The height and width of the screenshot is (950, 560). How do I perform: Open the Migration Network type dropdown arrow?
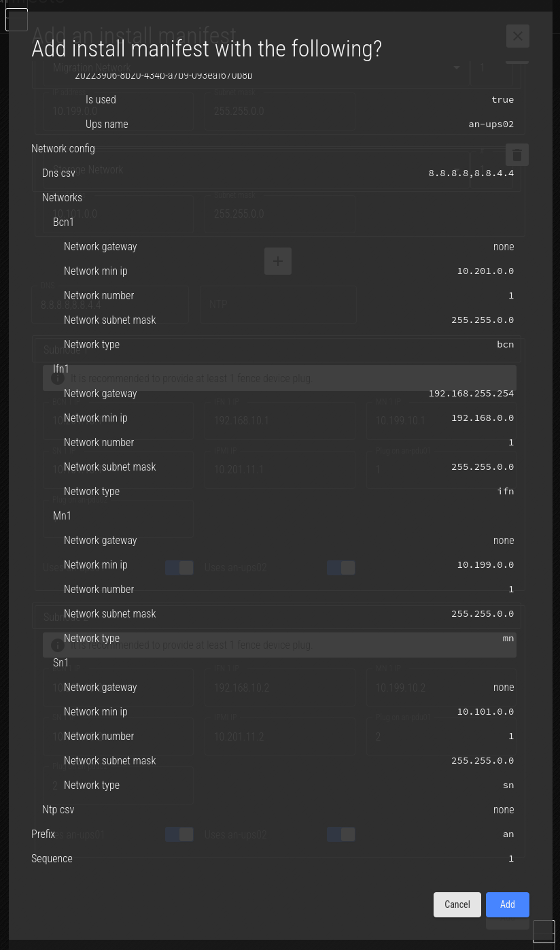click(x=457, y=68)
